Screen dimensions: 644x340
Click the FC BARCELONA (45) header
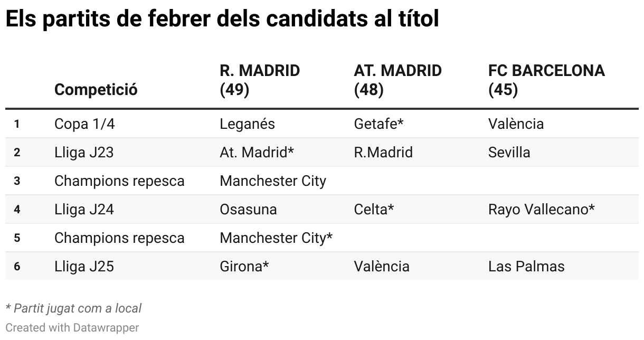click(546, 80)
